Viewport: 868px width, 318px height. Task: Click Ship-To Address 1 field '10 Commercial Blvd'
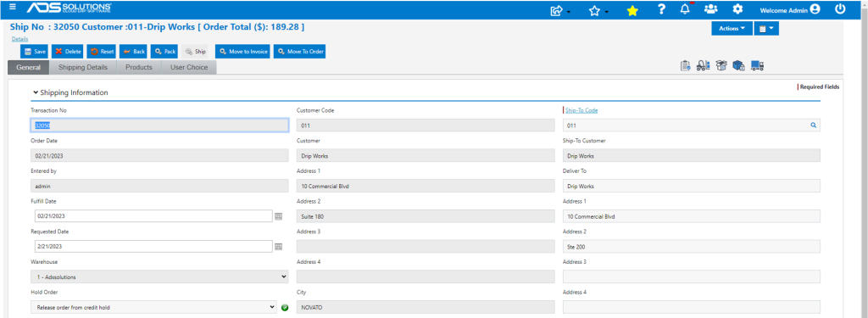click(x=692, y=216)
